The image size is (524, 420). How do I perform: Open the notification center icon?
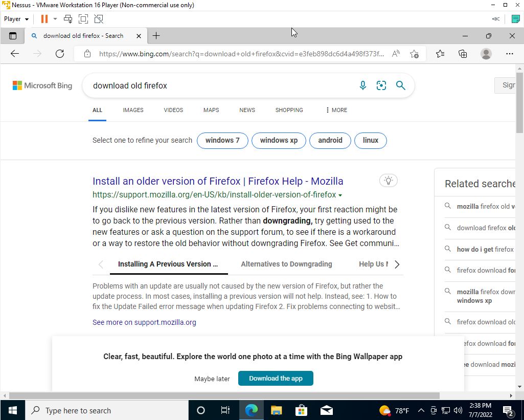click(x=508, y=411)
